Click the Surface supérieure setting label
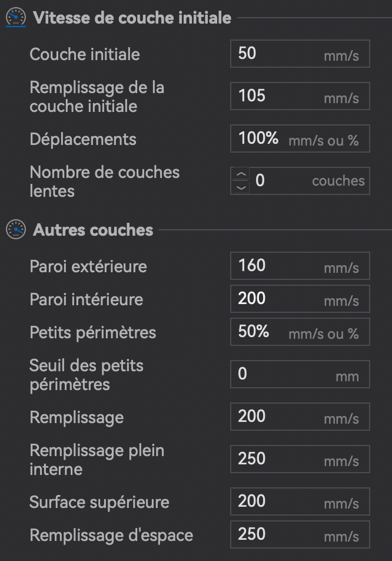Viewport: 392px width, 561px height. [99, 502]
